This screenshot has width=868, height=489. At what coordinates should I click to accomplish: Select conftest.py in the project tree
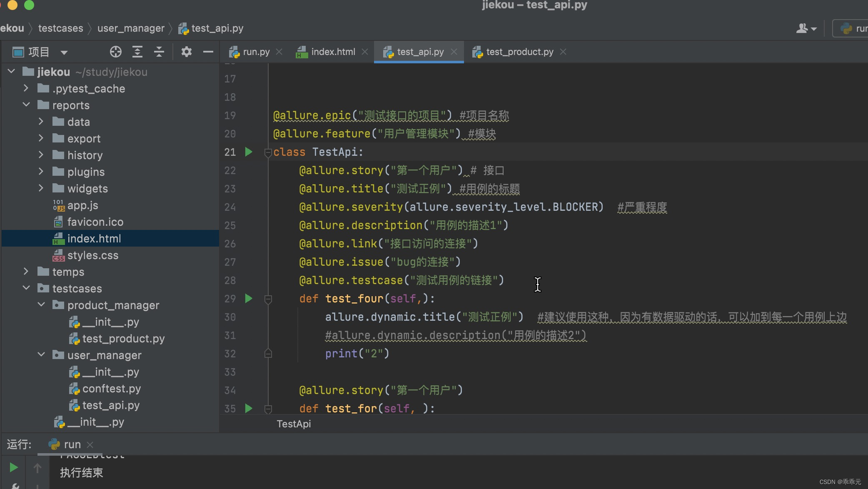(x=111, y=389)
